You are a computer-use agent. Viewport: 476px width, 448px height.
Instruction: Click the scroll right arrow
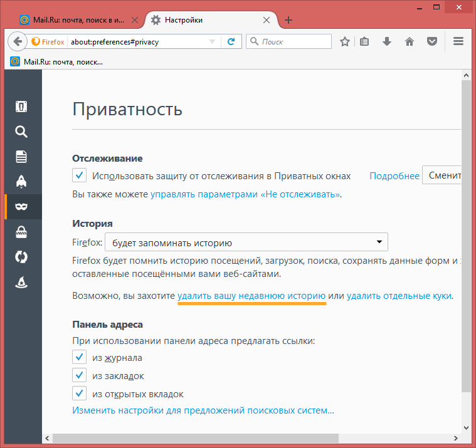point(456,438)
